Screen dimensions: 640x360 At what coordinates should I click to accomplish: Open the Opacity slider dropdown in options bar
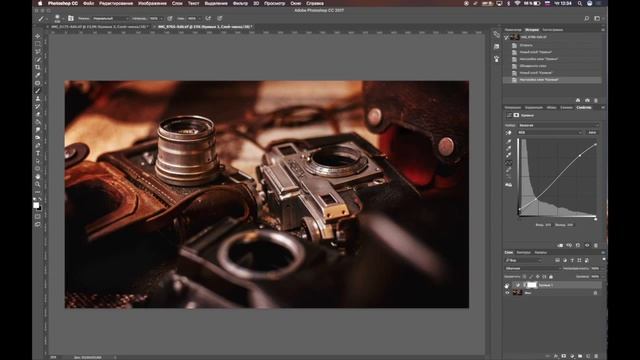(161, 18)
